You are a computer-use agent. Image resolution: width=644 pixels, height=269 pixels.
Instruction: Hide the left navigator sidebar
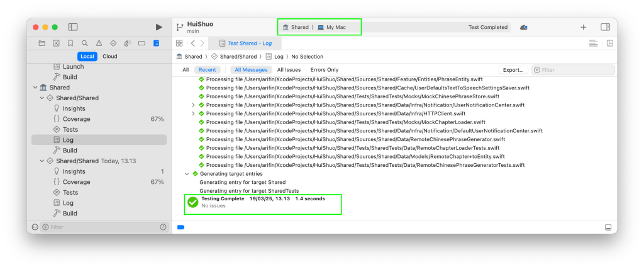[73, 27]
